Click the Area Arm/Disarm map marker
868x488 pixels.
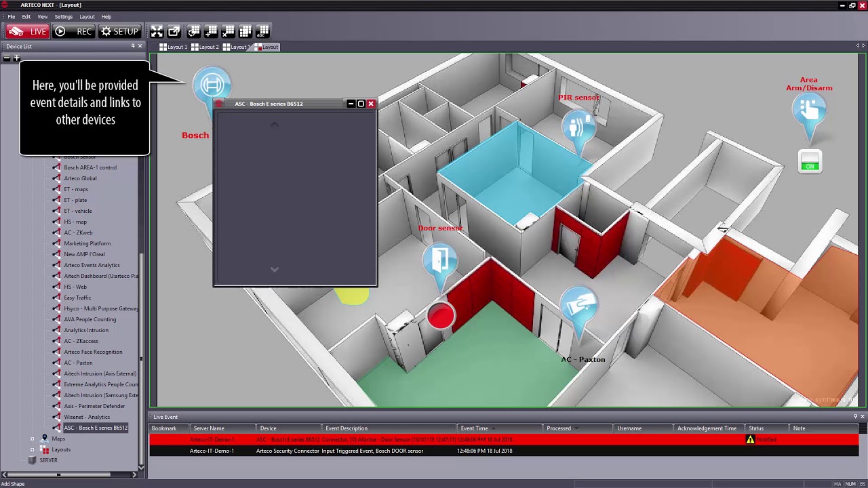[808, 111]
